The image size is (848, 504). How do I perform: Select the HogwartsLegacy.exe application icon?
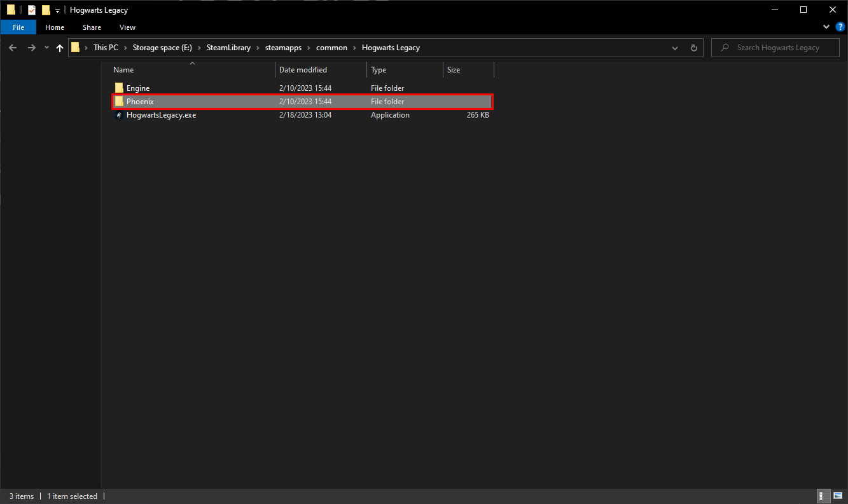click(119, 115)
